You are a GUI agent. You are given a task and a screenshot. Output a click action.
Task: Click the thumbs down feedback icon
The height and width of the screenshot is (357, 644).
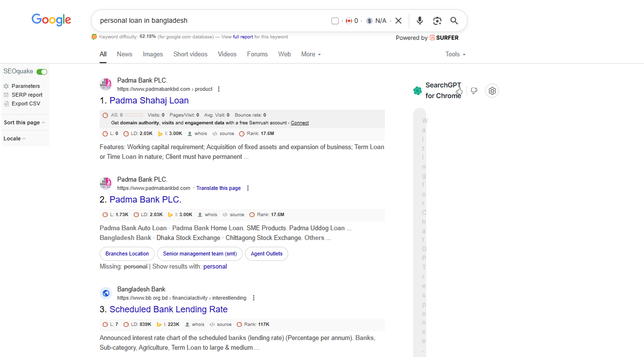pos(474,91)
